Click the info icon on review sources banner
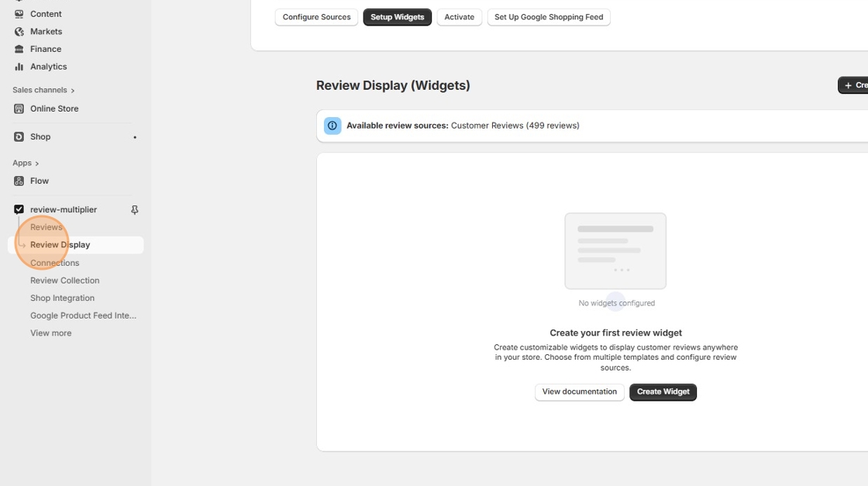The height and width of the screenshot is (486, 868). 332,125
